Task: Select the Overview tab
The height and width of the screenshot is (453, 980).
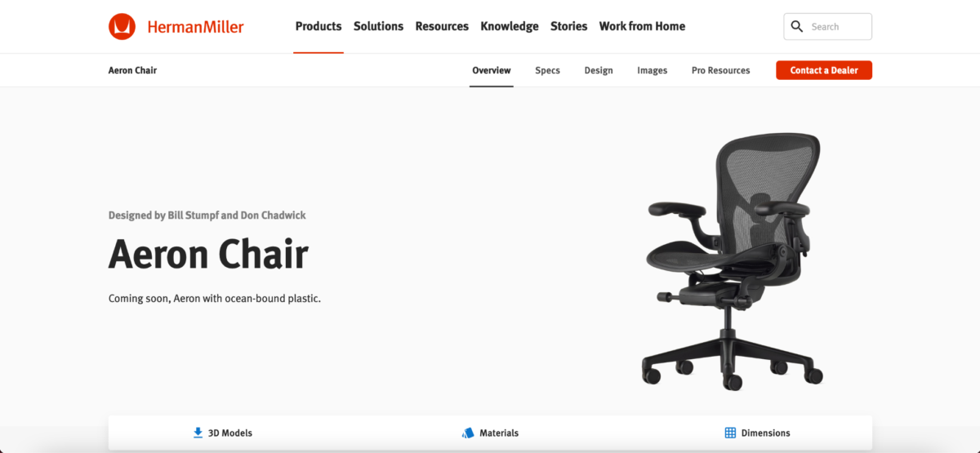Action: click(x=492, y=70)
